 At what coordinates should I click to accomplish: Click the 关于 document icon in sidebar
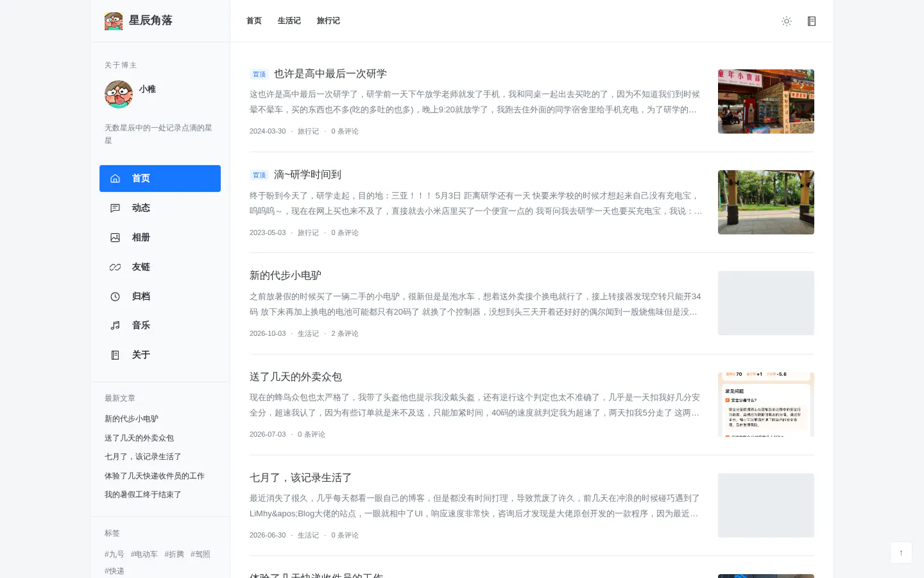click(x=116, y=355)
